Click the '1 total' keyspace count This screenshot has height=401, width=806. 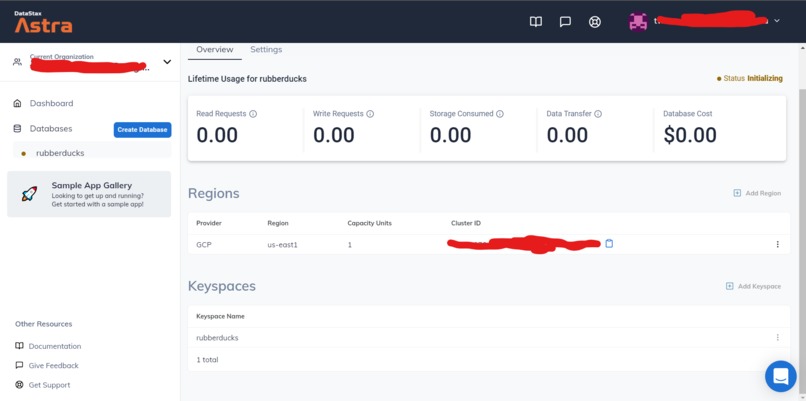click(207, 360)
